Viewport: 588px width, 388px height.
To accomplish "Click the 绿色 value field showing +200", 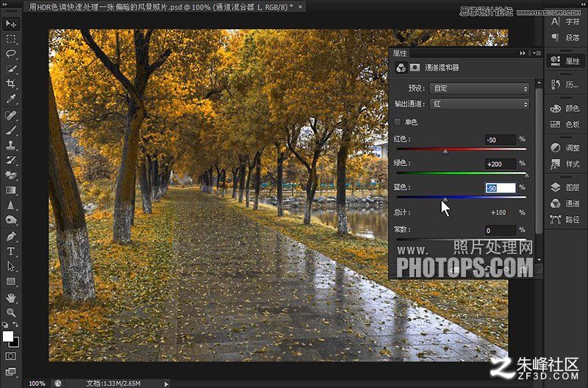I will pyautogui.click(x=500, y=164).
